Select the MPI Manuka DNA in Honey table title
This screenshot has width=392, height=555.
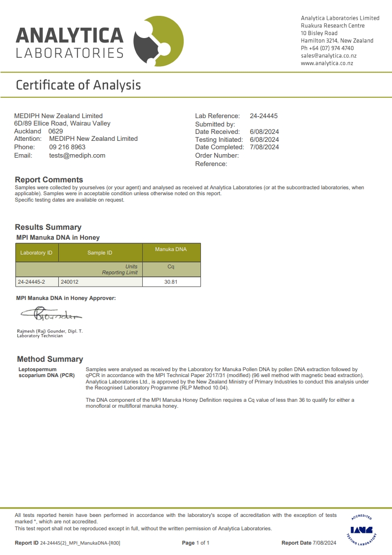[x=58, y=238]
